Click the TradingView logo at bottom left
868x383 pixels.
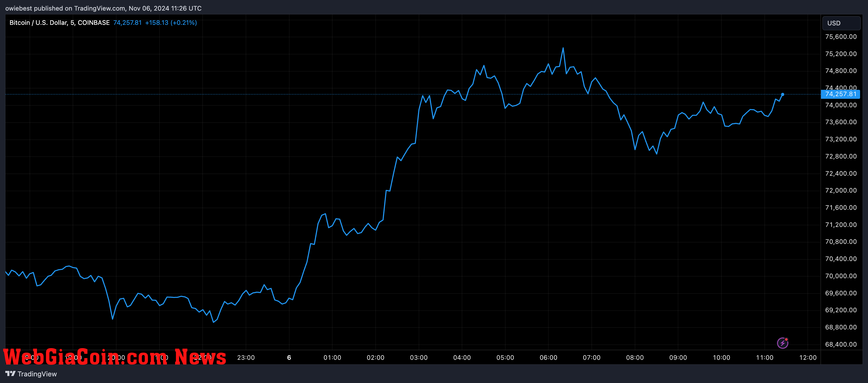point(31,374)
